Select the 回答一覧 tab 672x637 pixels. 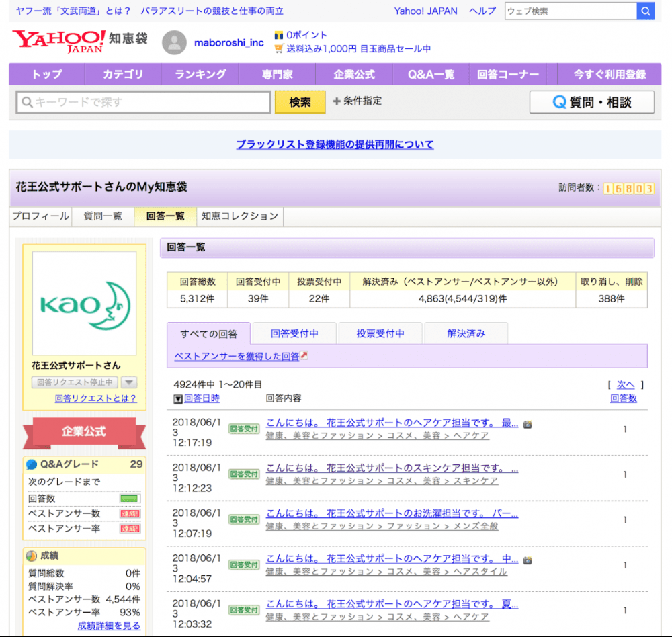click(165, 216)
